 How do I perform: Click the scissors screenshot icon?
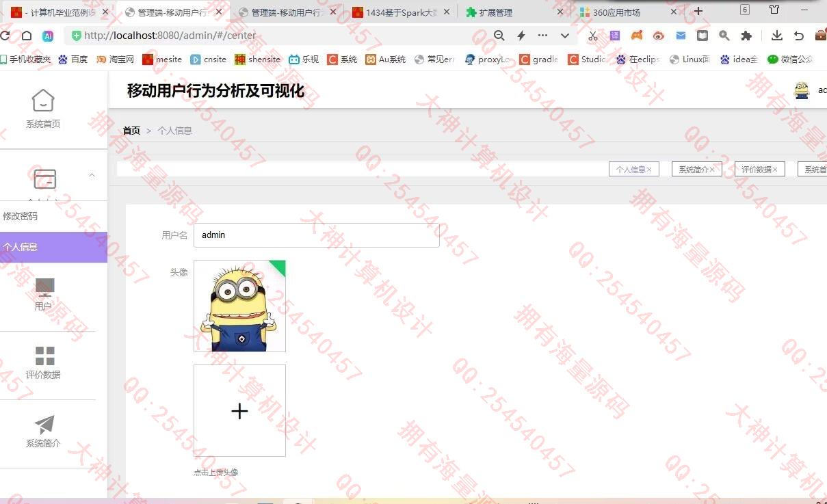pyautogui.click(x=593, y=36)
